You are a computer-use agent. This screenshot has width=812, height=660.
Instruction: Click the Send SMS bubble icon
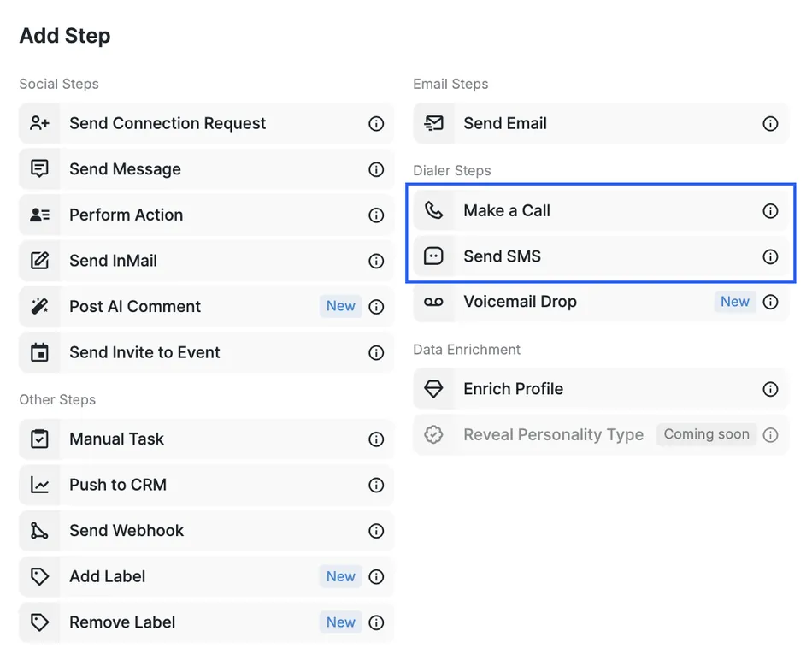point(433,256)
